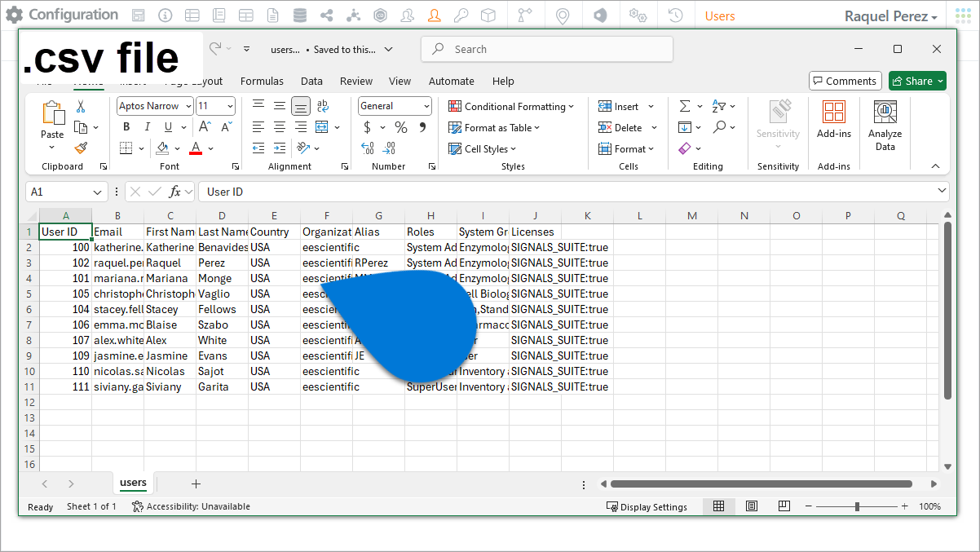Click the Decrease Indent icon
Screen dimensions: 980x552
coord(258,148)
